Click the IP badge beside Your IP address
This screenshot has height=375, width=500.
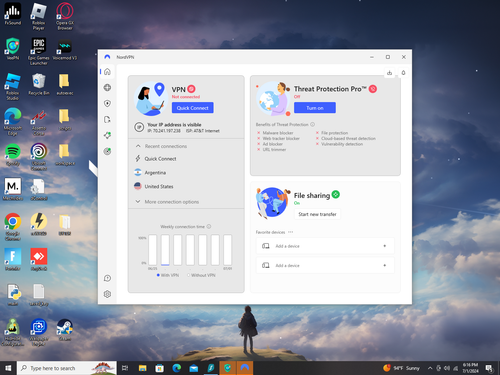[139, 127]
